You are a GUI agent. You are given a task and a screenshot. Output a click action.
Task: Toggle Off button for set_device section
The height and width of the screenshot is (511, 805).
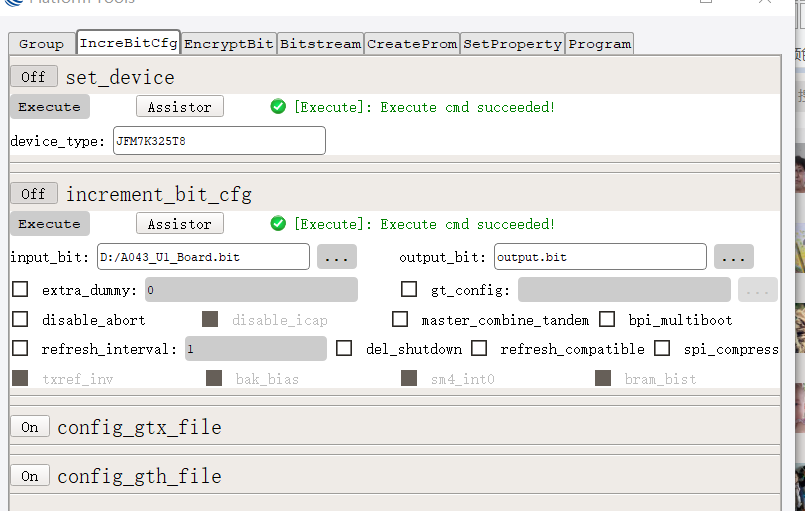coord(34,77)
